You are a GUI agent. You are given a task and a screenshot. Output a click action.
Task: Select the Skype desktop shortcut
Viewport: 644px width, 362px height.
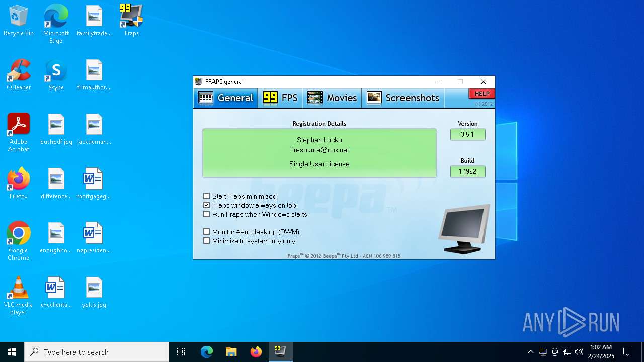(x=56, y=75)
